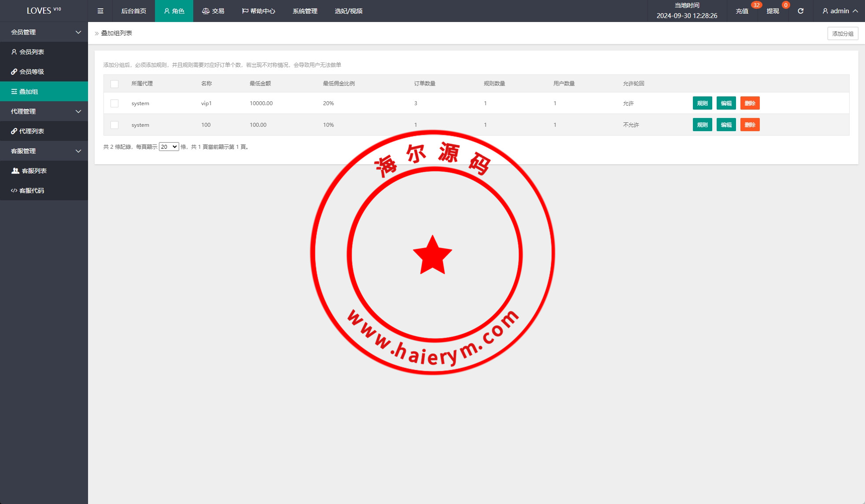Open 客服列表 with users icon
The image size is (865, 504).
[34, 171]
